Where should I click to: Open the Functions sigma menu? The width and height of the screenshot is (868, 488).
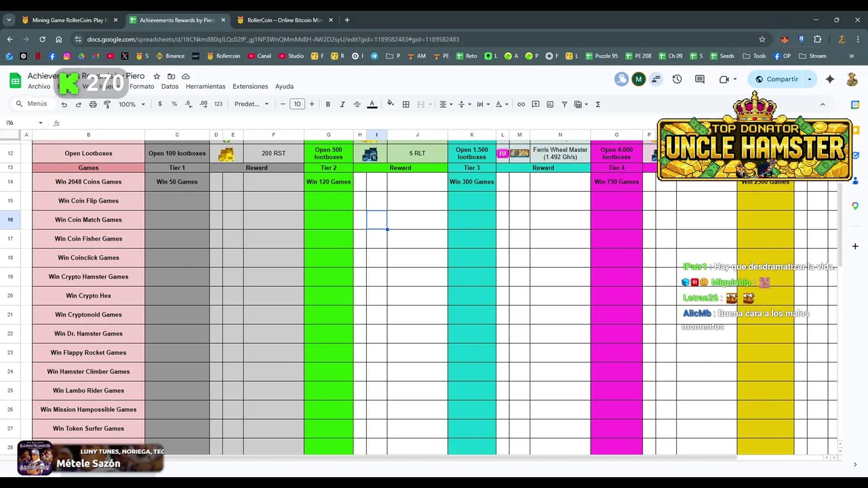pyautogui.click(x=598, y=104)
